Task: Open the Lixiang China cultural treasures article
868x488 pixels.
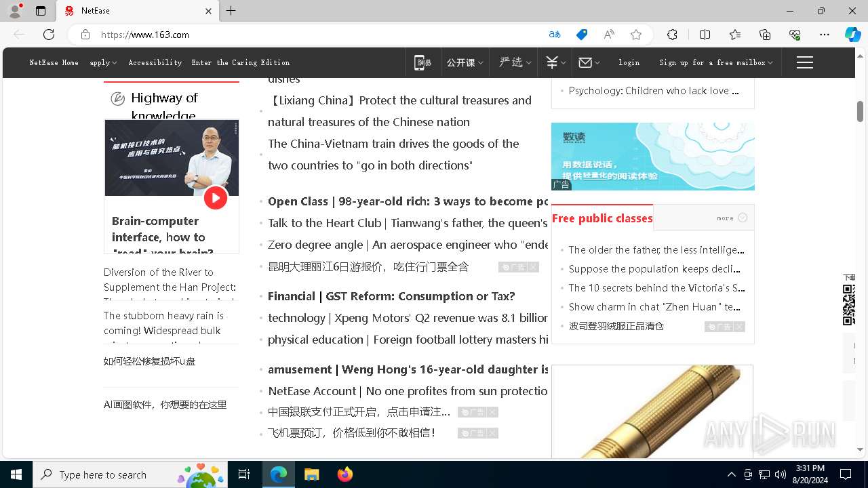Action: 399,111
